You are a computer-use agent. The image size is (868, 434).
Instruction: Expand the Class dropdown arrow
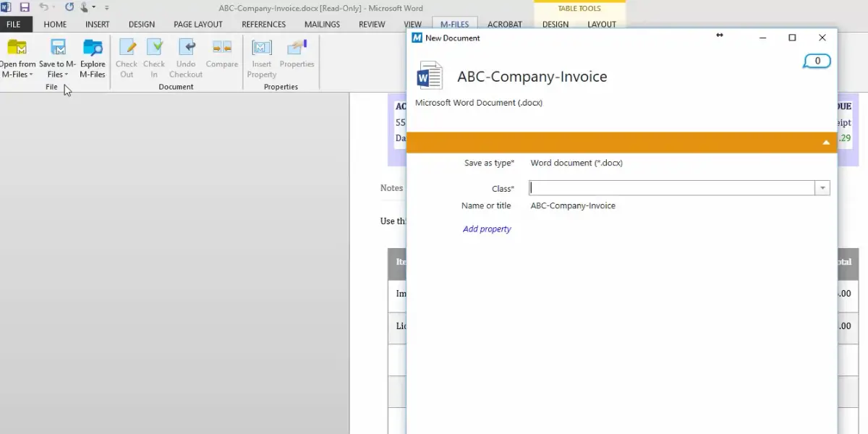822,188
